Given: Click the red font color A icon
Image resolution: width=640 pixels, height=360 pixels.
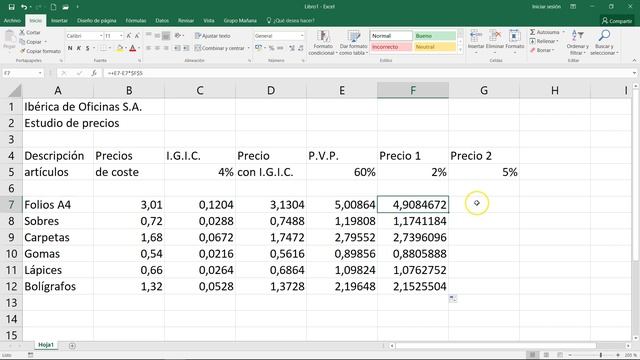Looking at the screenshot, I should pyautogui.click(x=132, y=48).
